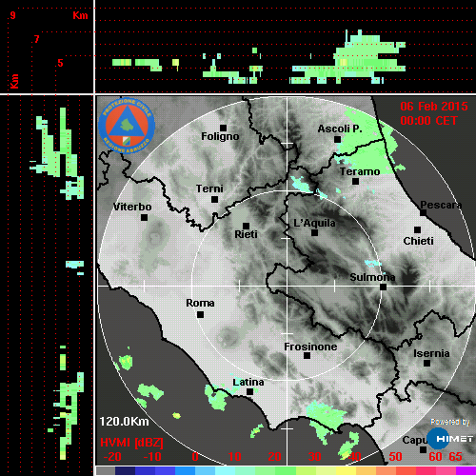Screen dimensions: 476x476
Task: Select the 120.0Km range label
Action: point(124,422)
